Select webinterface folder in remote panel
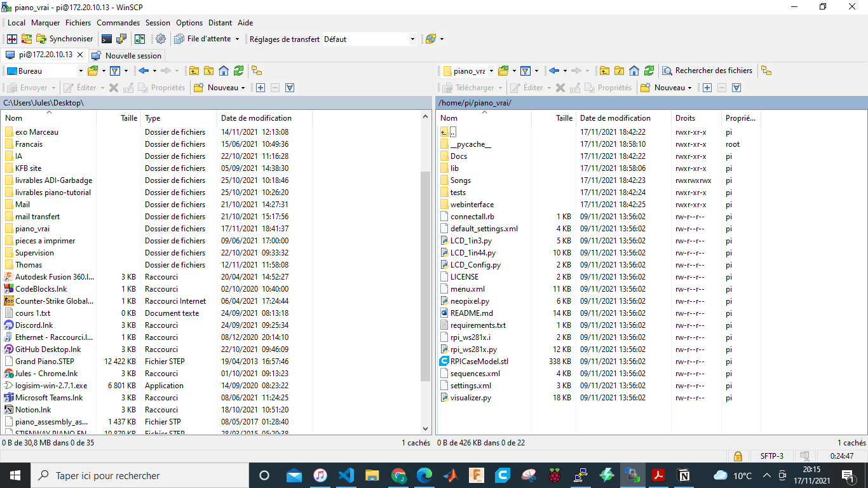 [x=472, y=205]
